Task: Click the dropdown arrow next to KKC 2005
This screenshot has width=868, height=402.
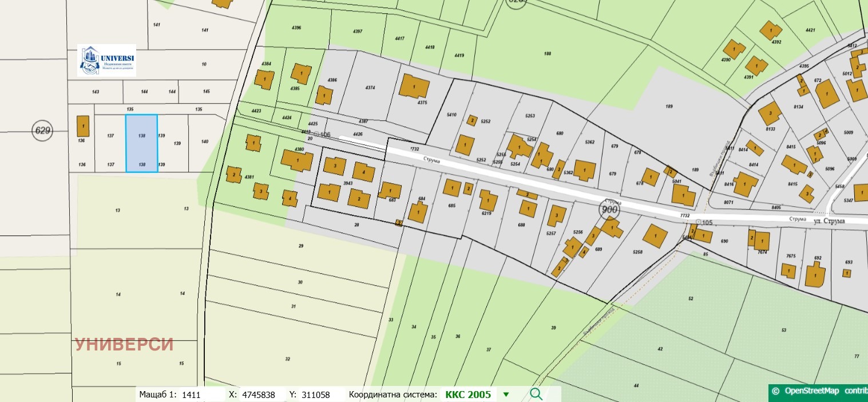Action: (506, 395)
